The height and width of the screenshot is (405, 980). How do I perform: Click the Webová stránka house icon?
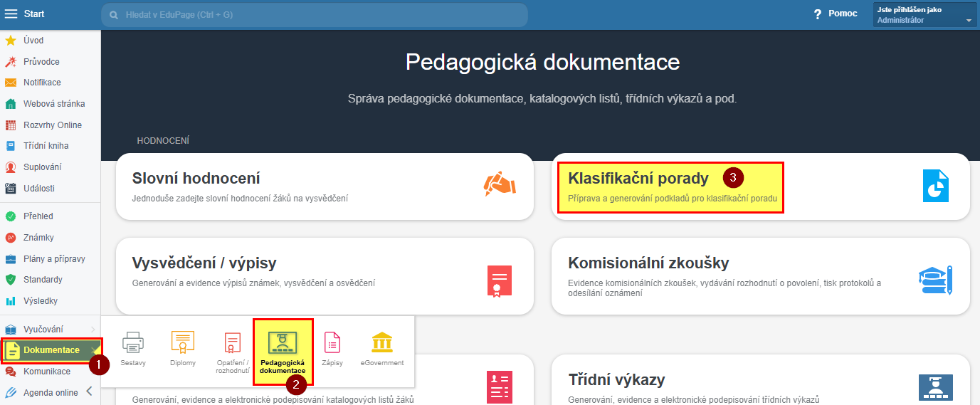coord(11,104)
